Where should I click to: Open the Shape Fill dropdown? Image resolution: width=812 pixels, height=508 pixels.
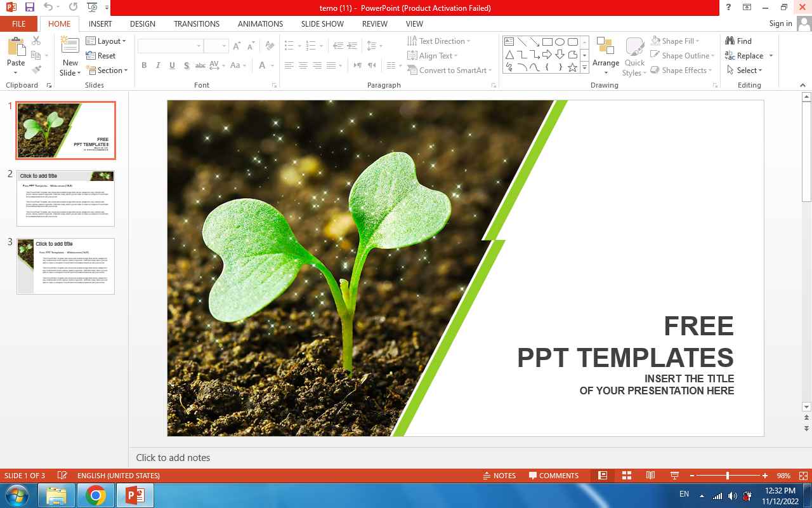coord(683,41)
